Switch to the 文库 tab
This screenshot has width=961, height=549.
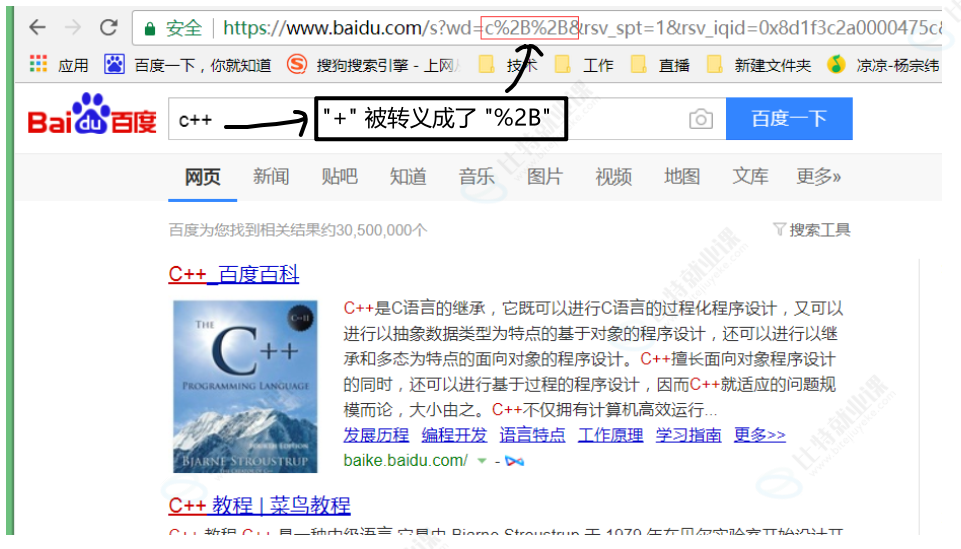click(751, 177)
